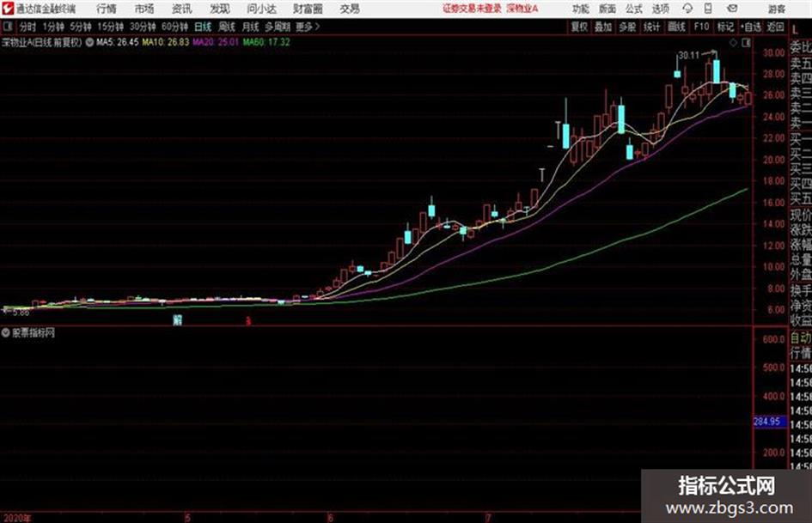812x523 pixels.
Task: Open the 功能 menu
Action: (x=581, y=9)
